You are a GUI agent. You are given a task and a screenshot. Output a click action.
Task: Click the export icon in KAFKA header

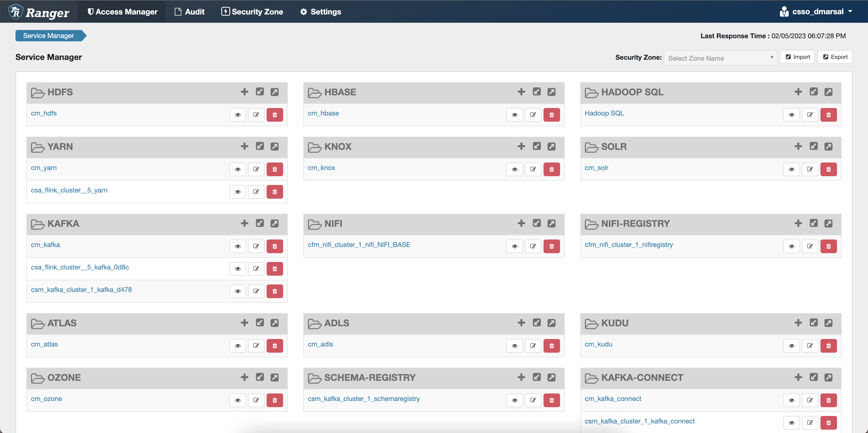275,223
